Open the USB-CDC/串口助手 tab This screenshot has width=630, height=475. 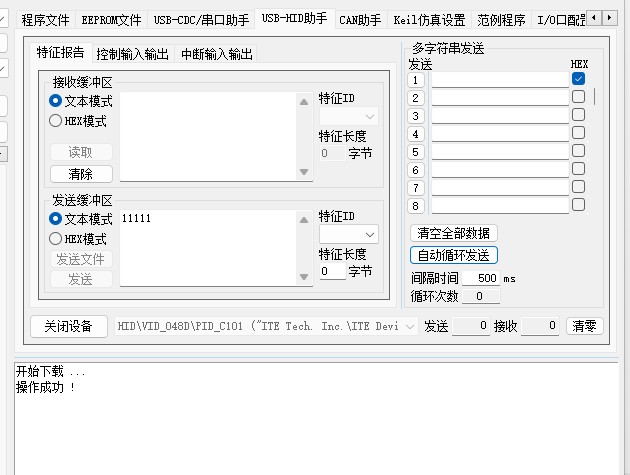[x=201, y=20]
